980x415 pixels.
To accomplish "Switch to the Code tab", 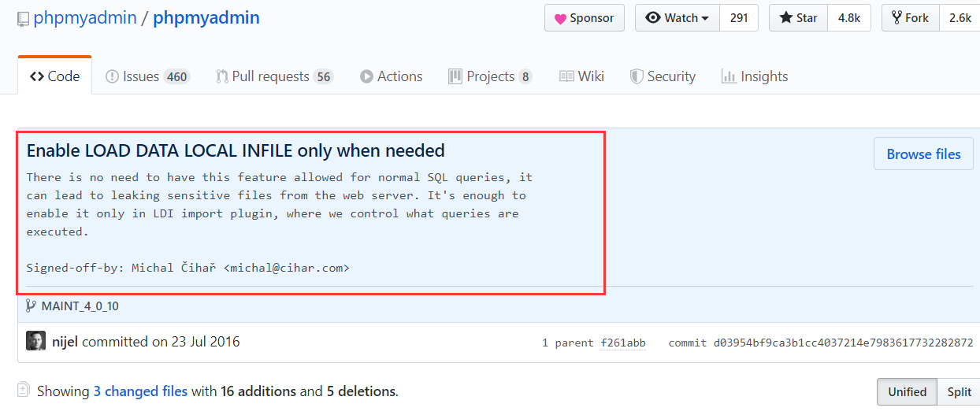I will pos(55,76).
